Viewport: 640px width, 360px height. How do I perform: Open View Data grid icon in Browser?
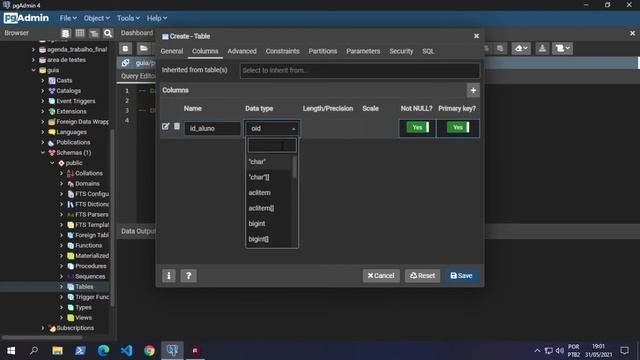click(x=80, y=33)
